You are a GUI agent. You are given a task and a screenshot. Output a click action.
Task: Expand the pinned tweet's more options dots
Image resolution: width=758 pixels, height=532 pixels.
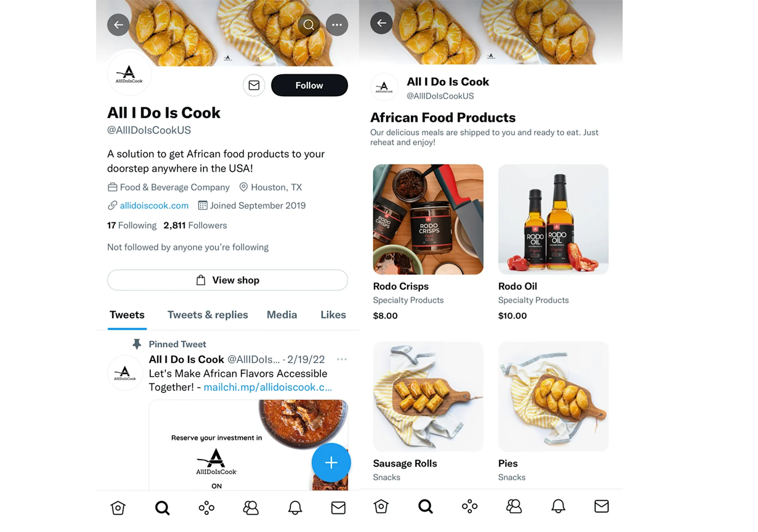[x=342, y=359]
